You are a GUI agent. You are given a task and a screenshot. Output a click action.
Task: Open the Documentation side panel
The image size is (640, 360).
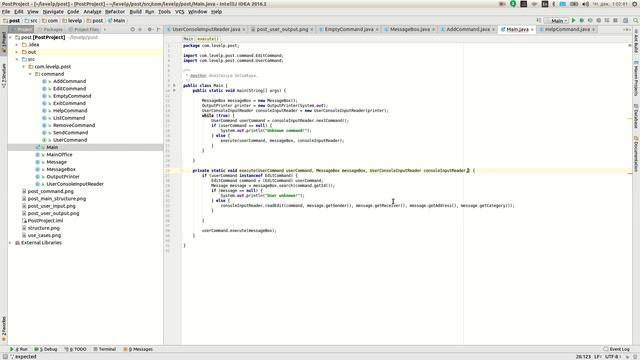coord(636,154)
